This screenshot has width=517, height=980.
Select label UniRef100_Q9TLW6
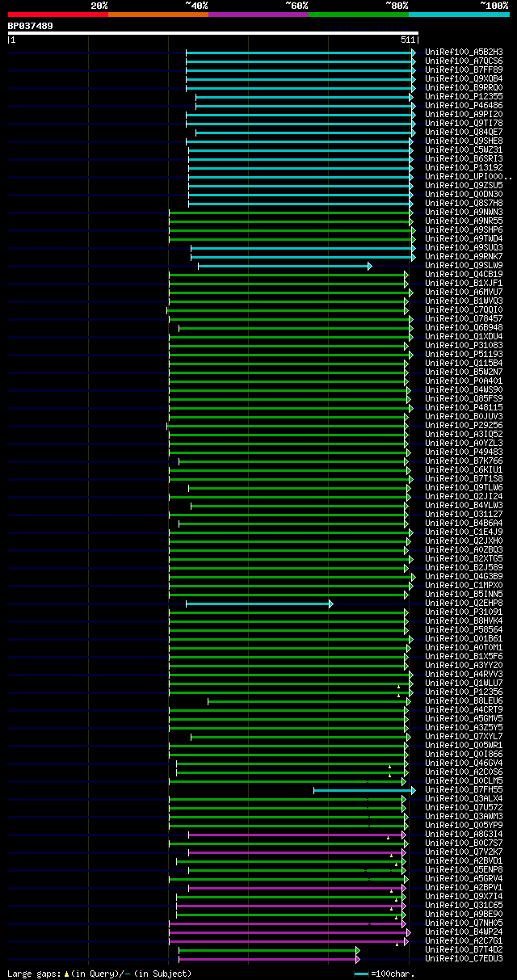[464, 488]
